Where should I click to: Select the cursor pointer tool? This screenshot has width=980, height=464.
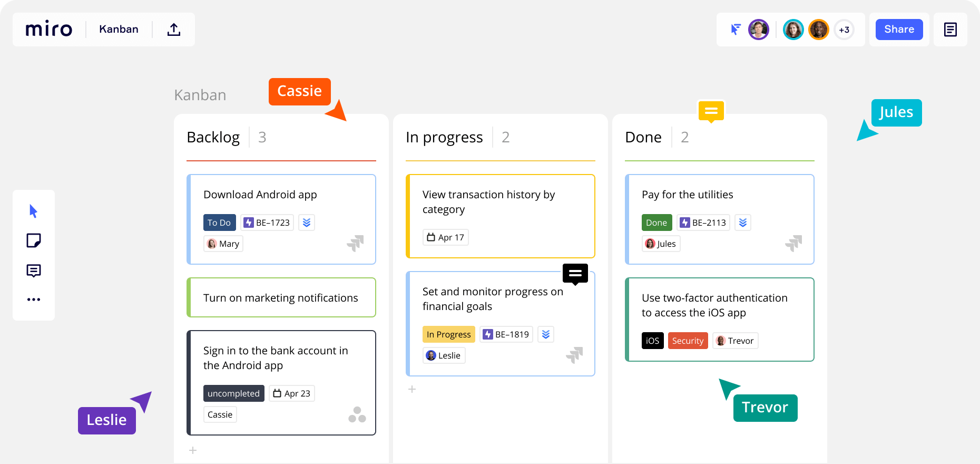(34, 211)
